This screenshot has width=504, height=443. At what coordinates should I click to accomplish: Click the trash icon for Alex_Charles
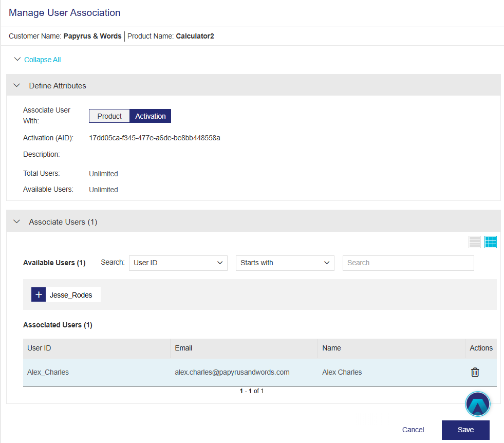(475, 372)
